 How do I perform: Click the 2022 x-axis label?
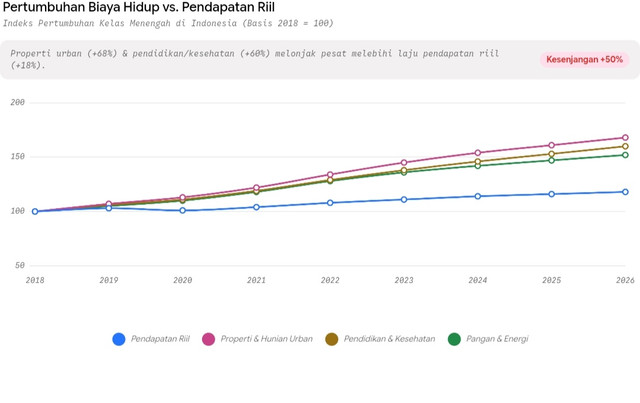tap(330, 281)
